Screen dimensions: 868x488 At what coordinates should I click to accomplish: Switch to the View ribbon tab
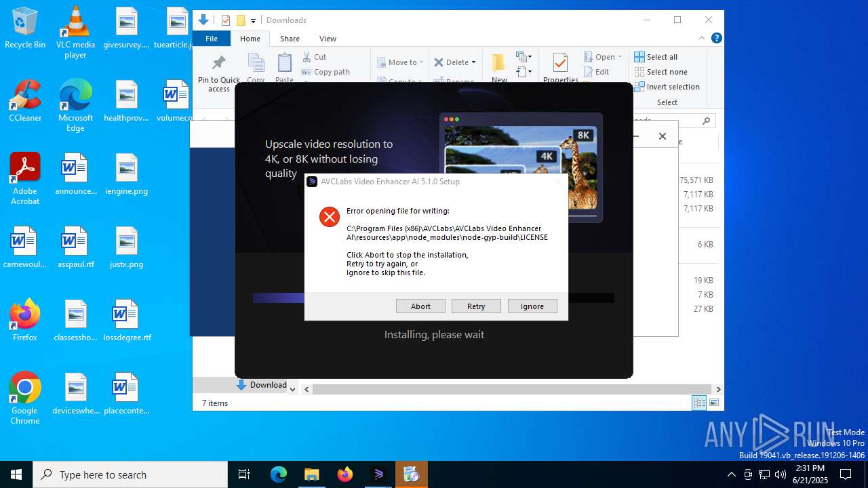pyautogui.click(x=328, y=39)
